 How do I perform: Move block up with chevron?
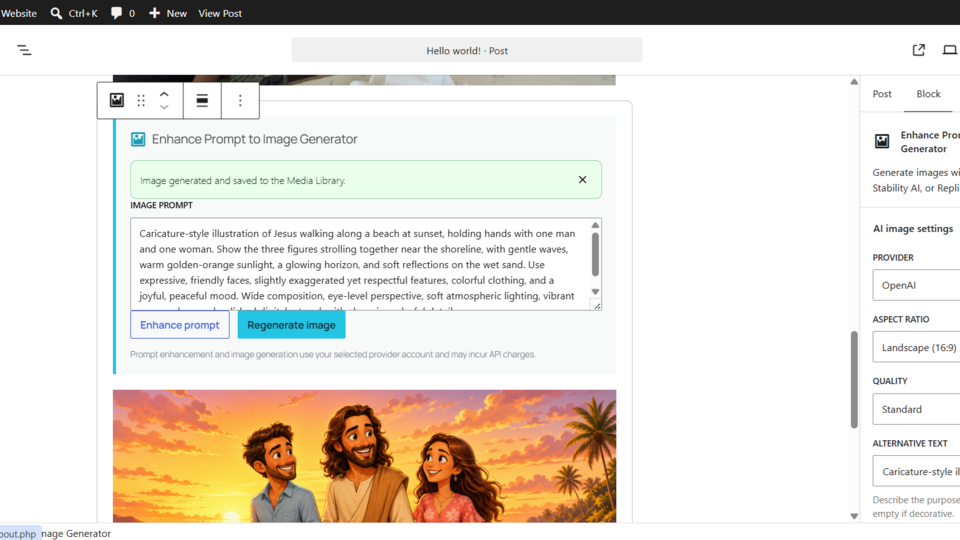[x=164, y=94]
